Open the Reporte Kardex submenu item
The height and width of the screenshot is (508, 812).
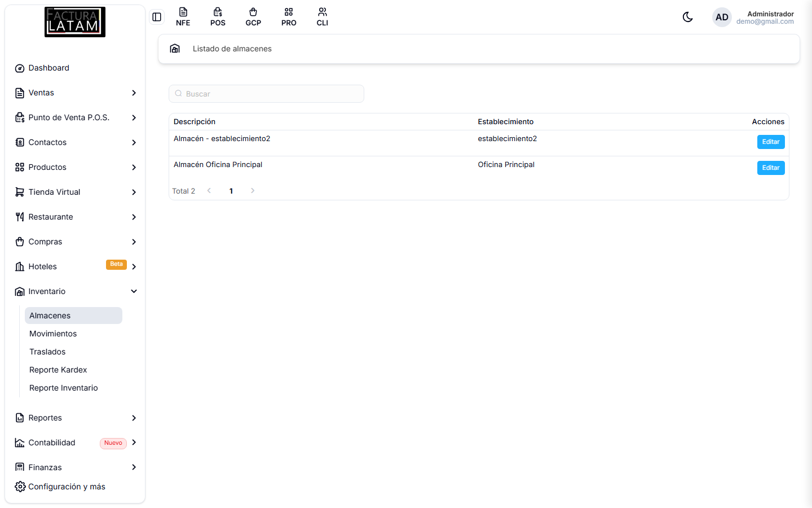[x=58, y=370]
